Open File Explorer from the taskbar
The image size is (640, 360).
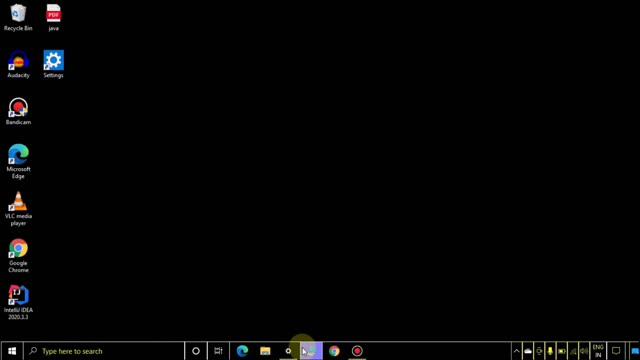point(265,351)
